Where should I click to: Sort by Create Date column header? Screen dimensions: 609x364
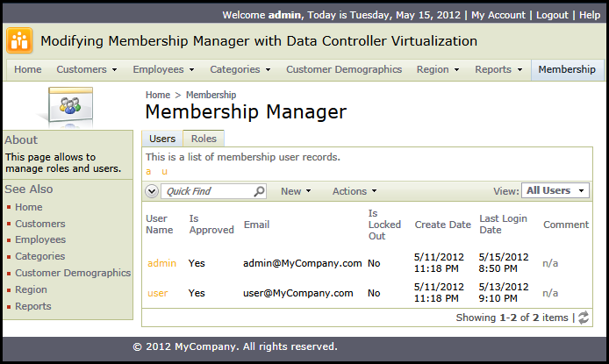442,225
